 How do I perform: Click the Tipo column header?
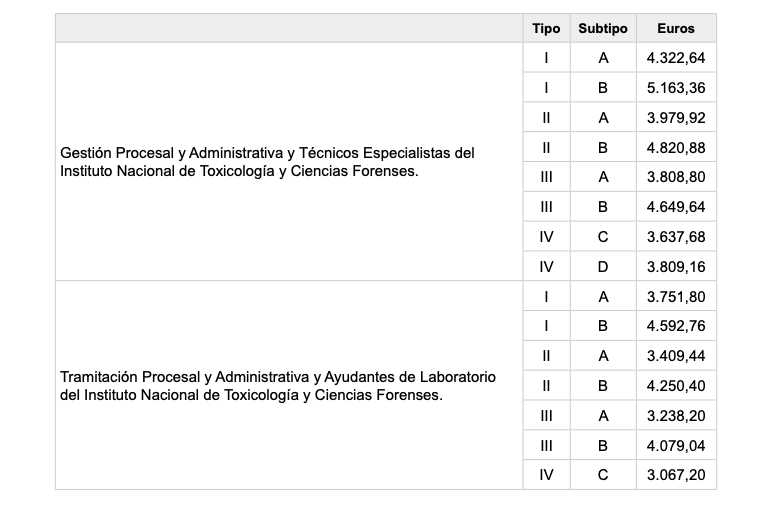tap(546, 29)
